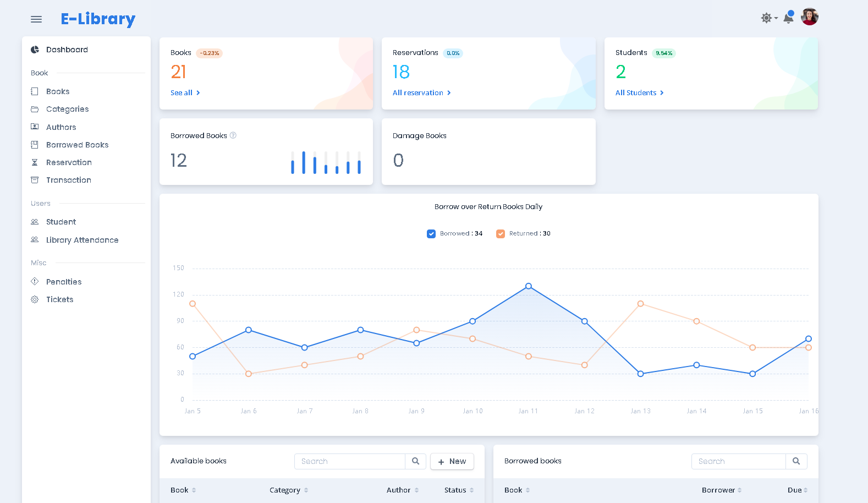Click the Books count 21
868x503 pixels.
(x=178, y=72)
